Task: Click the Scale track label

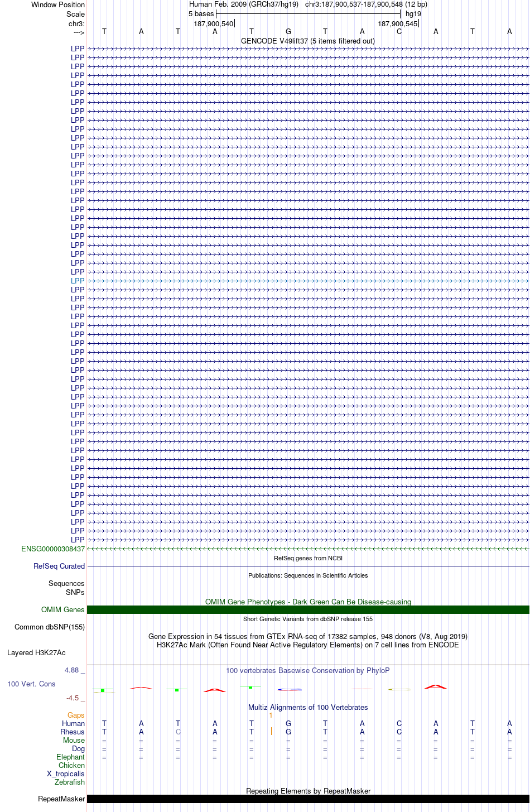Action: point(75,14)
